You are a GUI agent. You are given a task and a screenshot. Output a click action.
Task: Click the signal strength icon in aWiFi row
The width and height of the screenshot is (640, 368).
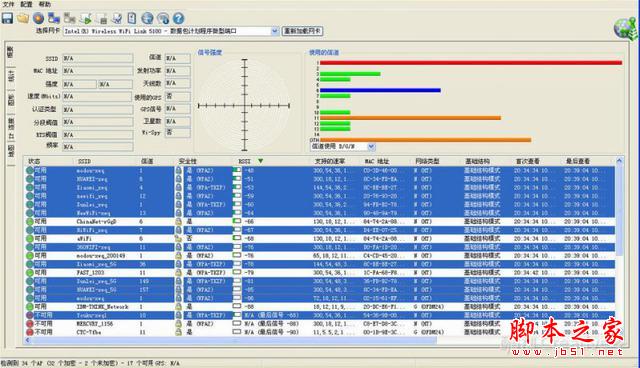[x=237, y=238]
